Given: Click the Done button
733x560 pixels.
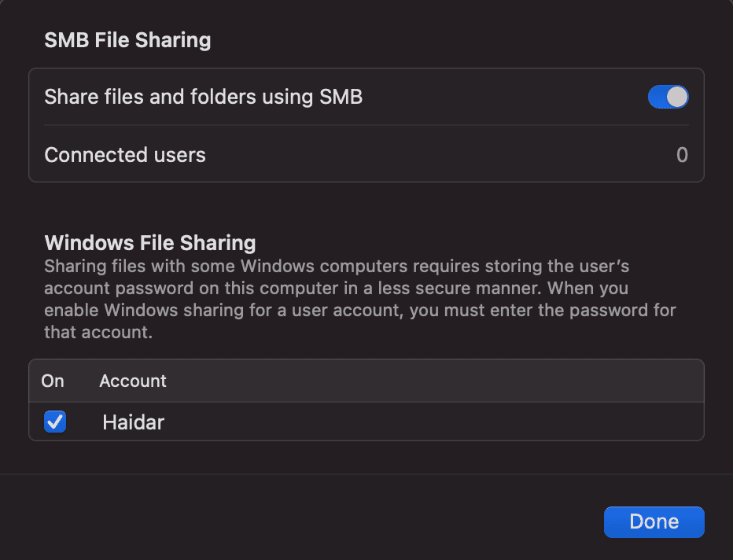Looking at the screenshot, I should [x=654, y=521].
